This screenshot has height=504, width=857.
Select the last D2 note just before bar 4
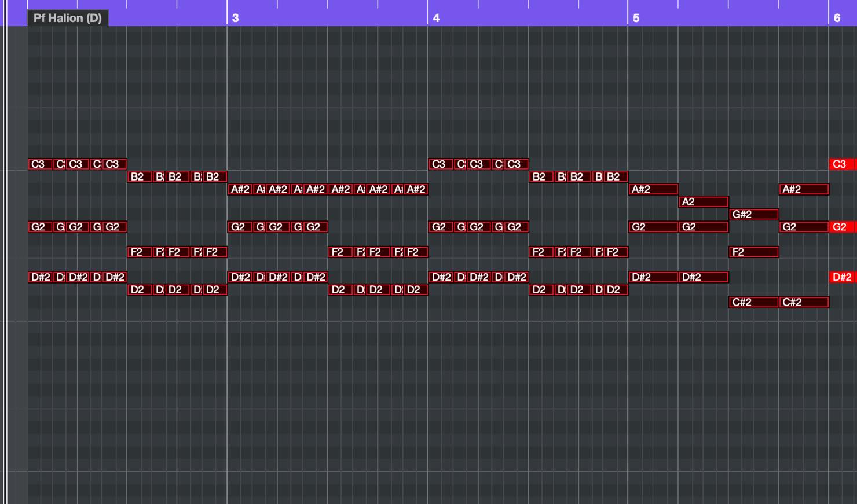pos(416,290)
